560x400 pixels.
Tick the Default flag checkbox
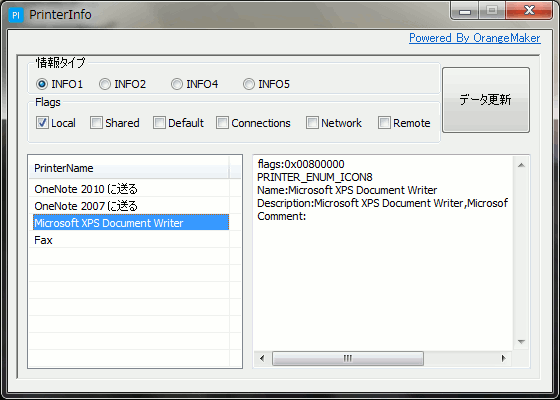tap(159, 123)
